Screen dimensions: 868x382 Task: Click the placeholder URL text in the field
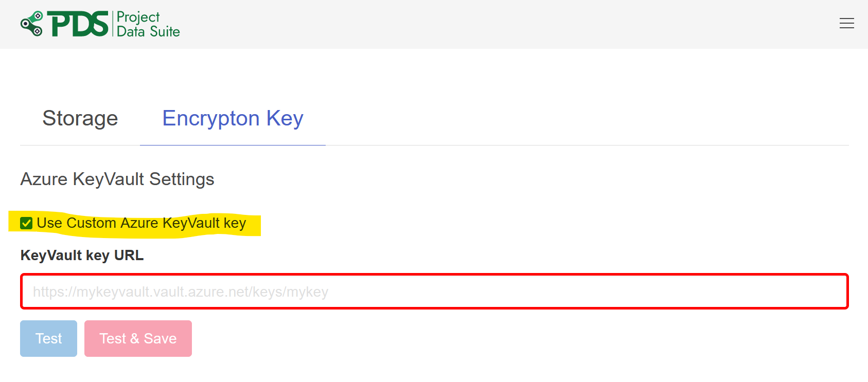(180, 292)
